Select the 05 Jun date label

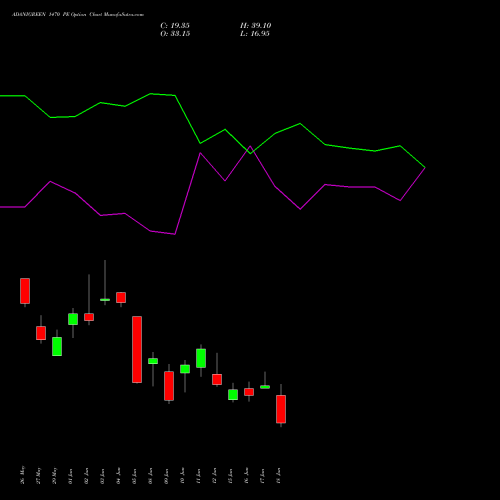point(135,476)
